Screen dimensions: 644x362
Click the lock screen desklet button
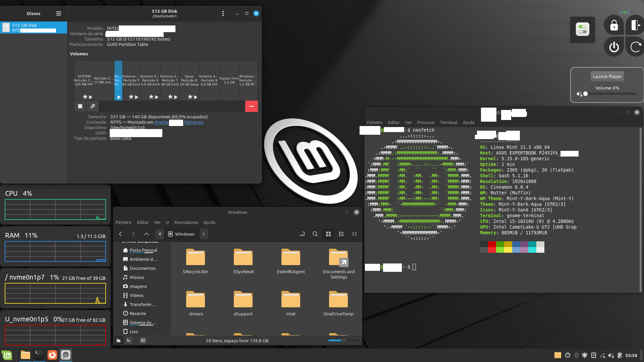pos(614,25)
